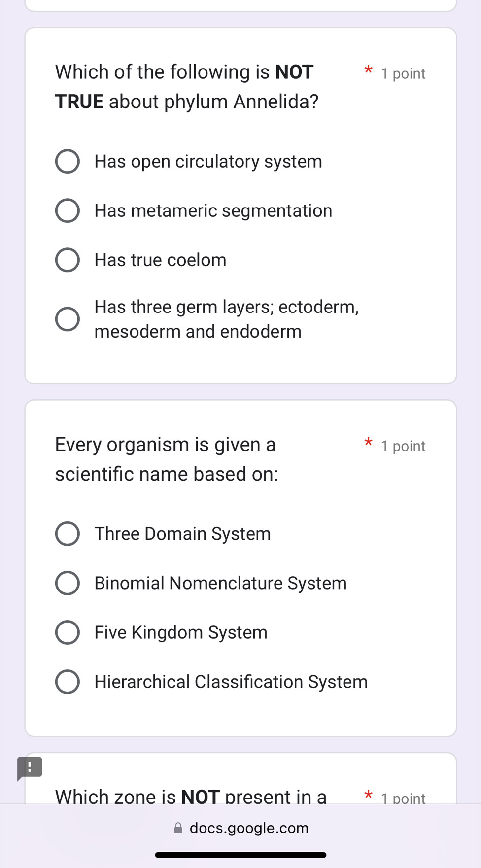Click the report problem feedback flag icon
481x868 pixels.
point(29,768)
